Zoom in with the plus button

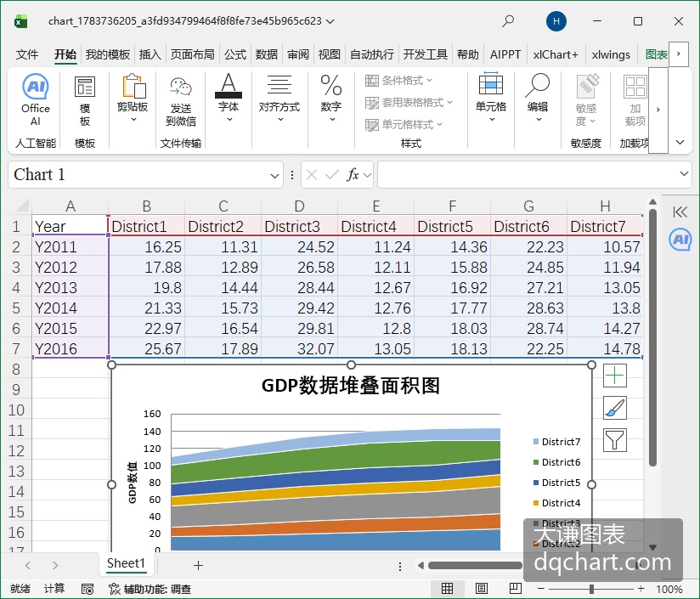click(641, 589)
